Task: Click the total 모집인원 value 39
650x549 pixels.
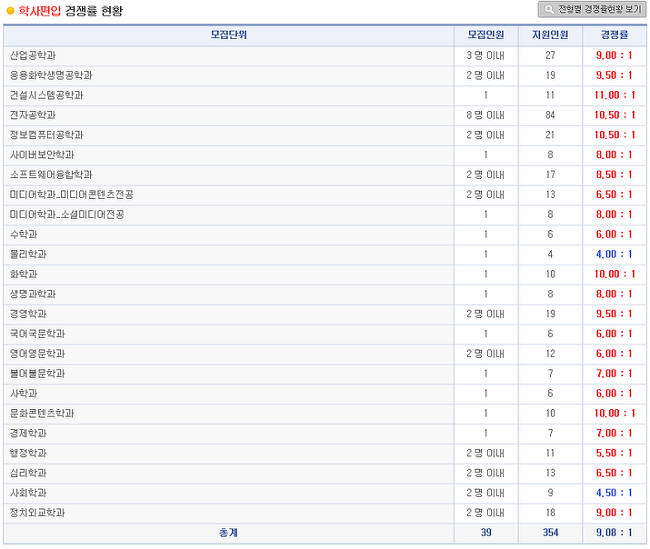Action: [x=486, y=533]
